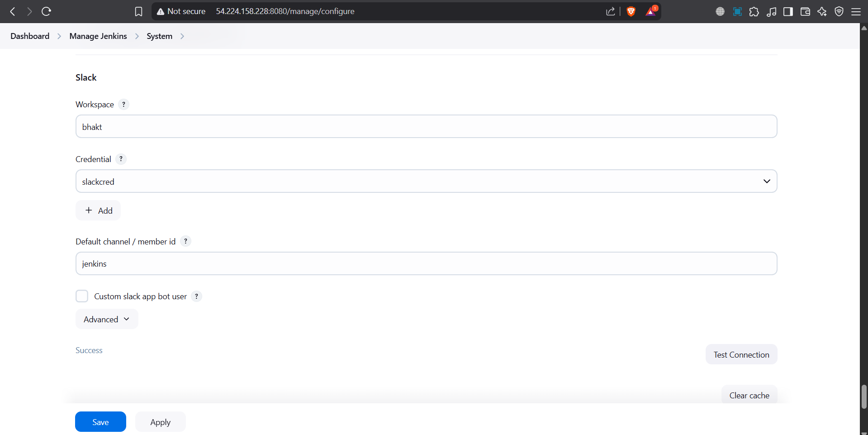Open the Manage Jenkins breadcrumb
868x435 pixels.
click(x=98, y=36)
